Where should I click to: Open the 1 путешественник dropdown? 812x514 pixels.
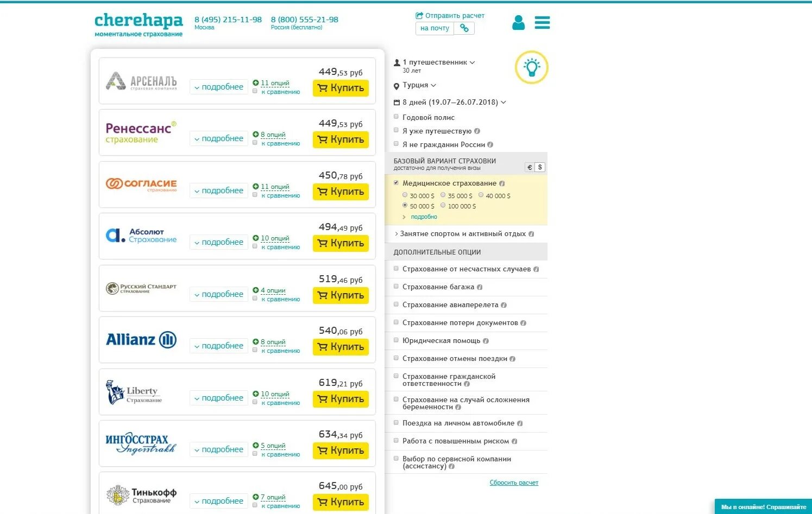(435, 62)
